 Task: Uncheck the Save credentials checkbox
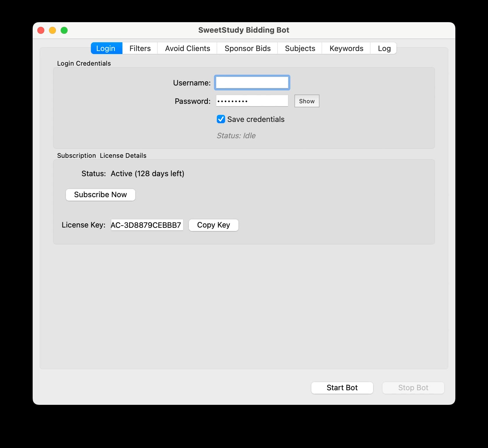pos(221,119)
